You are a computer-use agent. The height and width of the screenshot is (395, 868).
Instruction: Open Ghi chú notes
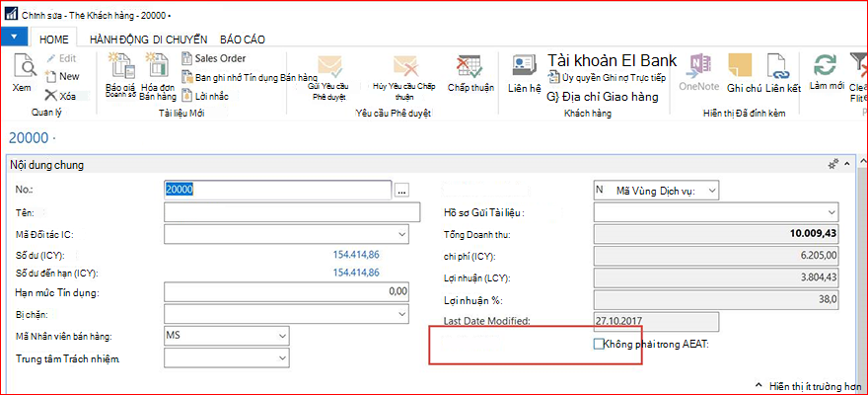pos(744,73)
